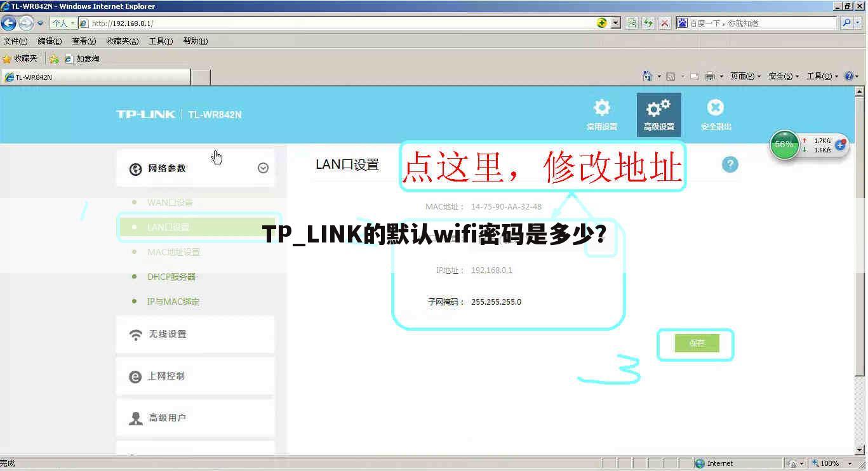The width and height of the screenshot is (868, 471).
Task: Open the 个人 dropdown beside address bar
Action: click(x=63, y=23)
